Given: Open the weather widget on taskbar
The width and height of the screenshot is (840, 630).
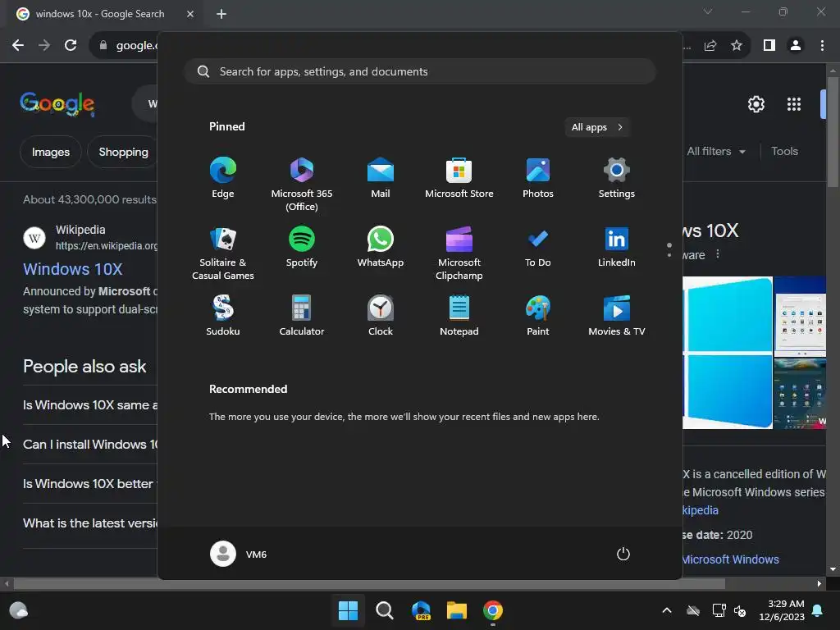Looking at the screenshot, I should click(x=19, y=610).
